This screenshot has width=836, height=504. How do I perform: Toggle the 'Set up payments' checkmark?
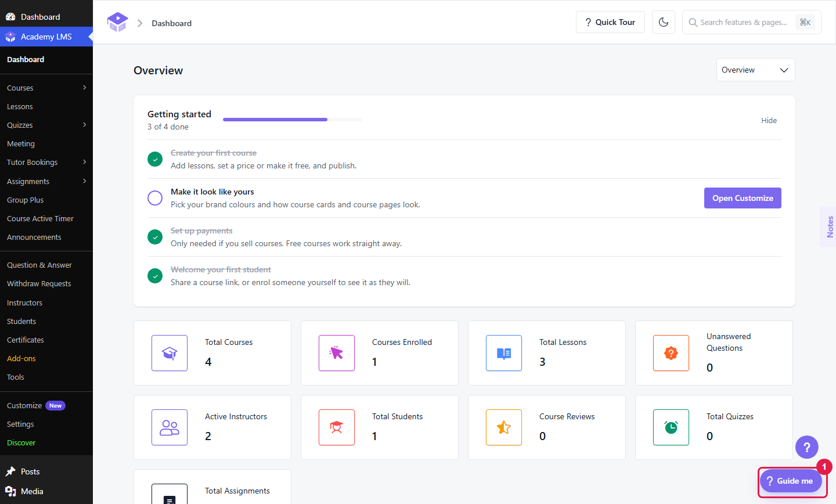click(155, 237)
